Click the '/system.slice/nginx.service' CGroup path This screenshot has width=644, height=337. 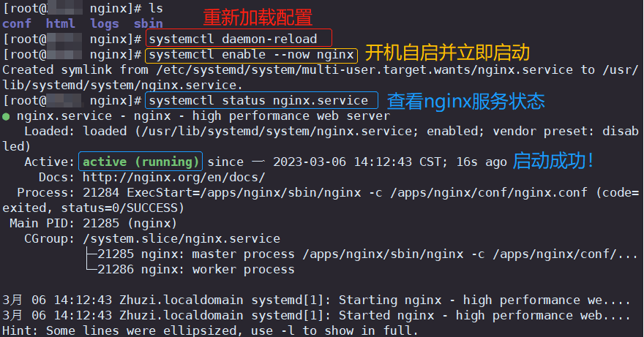pos(181,238)
